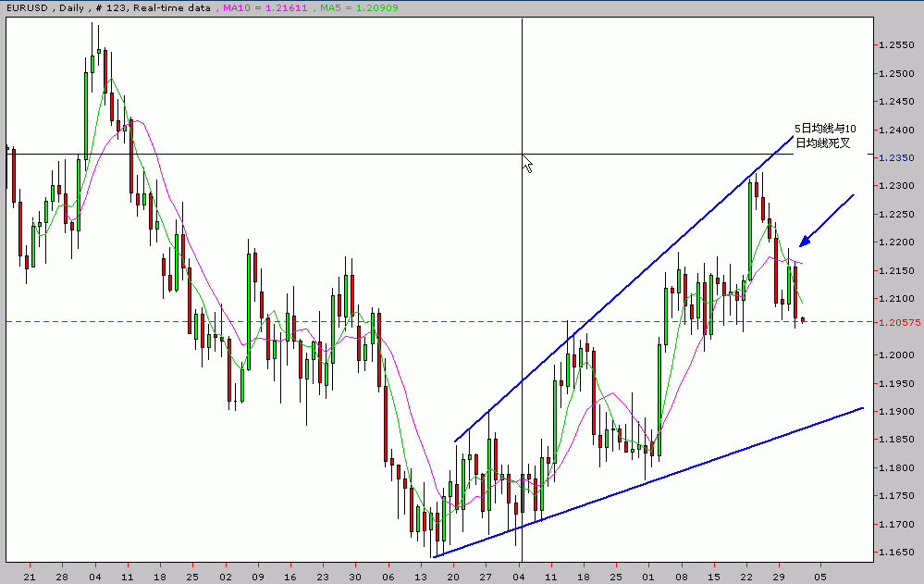Click the 09 date label on time axis
Viewport: 924px width, 584px height.
257,577
